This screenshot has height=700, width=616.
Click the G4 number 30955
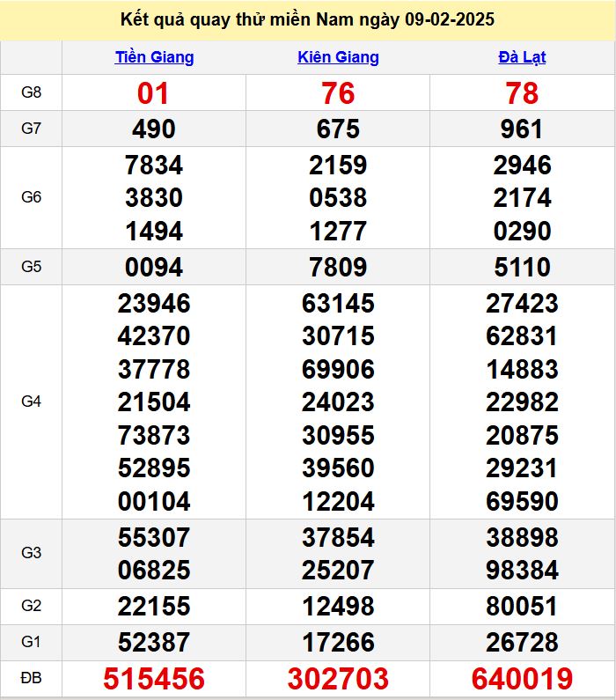[x=338, y=435]
